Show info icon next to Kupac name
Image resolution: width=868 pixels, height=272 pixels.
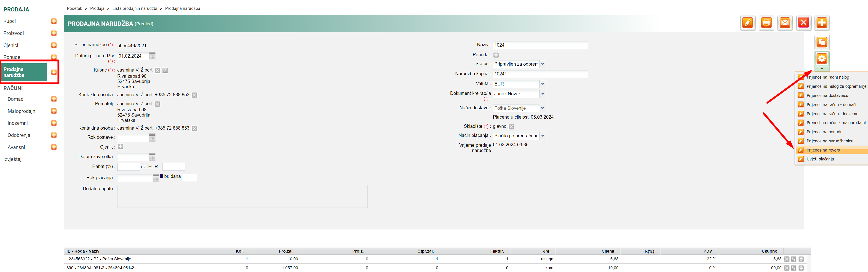click(165, 70)
